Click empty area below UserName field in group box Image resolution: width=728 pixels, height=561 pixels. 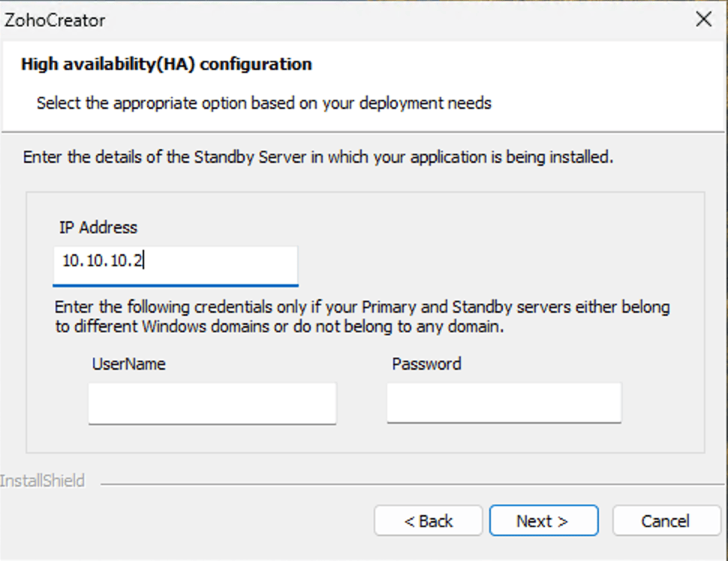[212, 439]
